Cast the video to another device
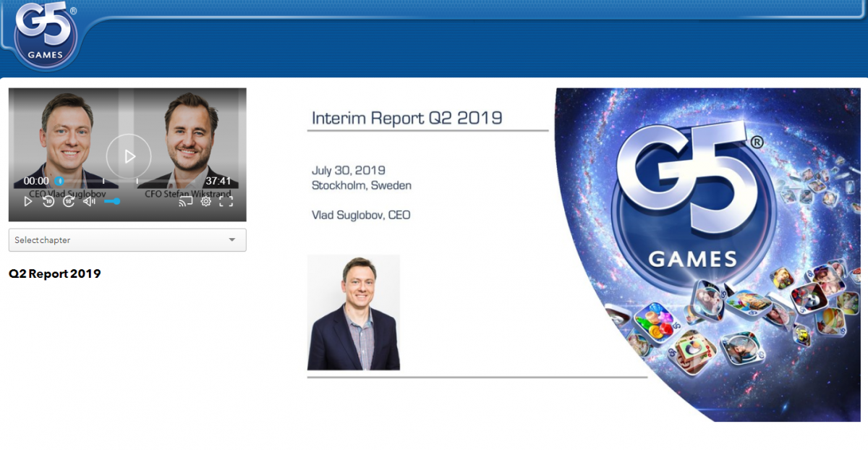Viewport: 868px width, 450px height. click(186, 202)
